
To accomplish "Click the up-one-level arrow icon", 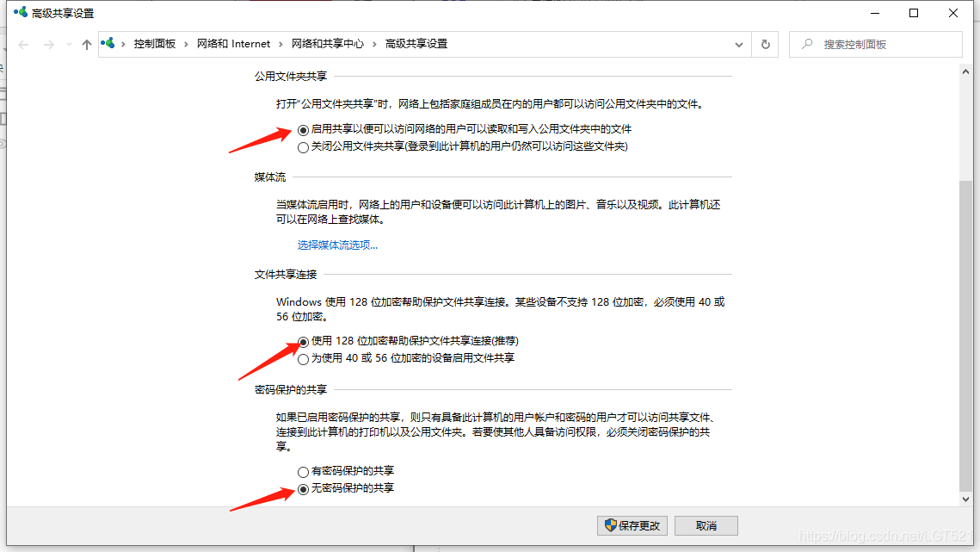I will click(x=86, y=44).
